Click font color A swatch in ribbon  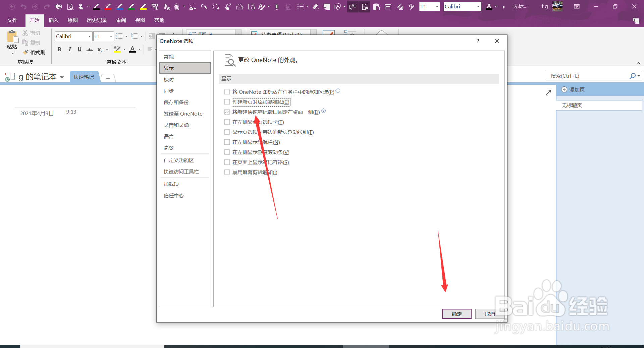[x=132, y=50]
